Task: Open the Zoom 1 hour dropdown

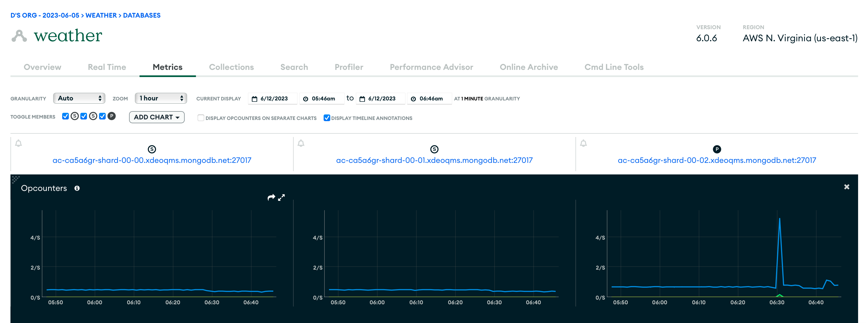Action: coord(161,98)
